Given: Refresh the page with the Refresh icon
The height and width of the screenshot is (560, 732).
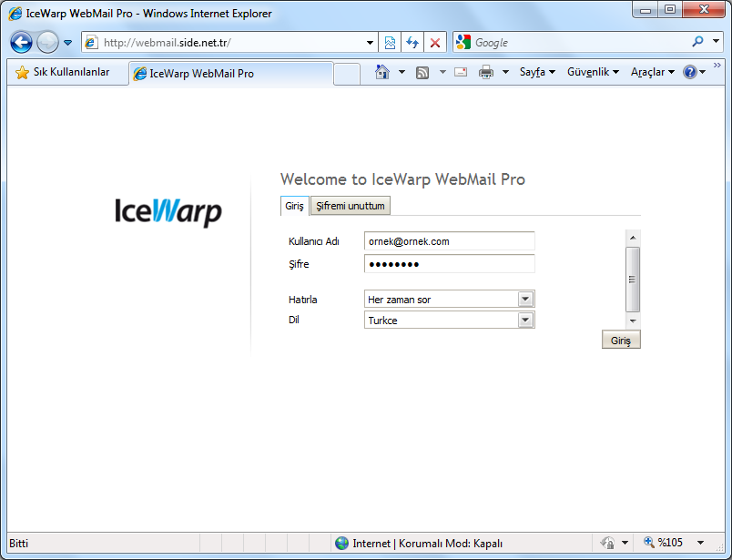Looking at the screenshot, I should point(412,43).
